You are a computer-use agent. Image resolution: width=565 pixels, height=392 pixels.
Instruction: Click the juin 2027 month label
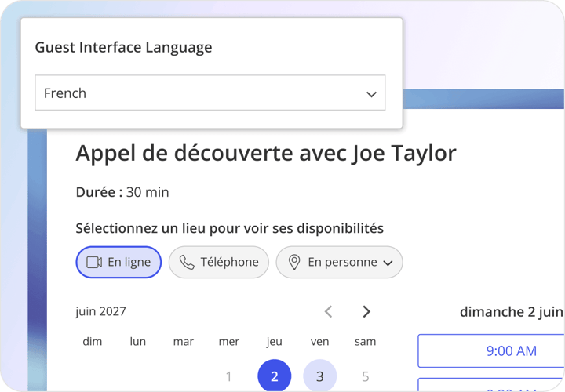point(101,311)
